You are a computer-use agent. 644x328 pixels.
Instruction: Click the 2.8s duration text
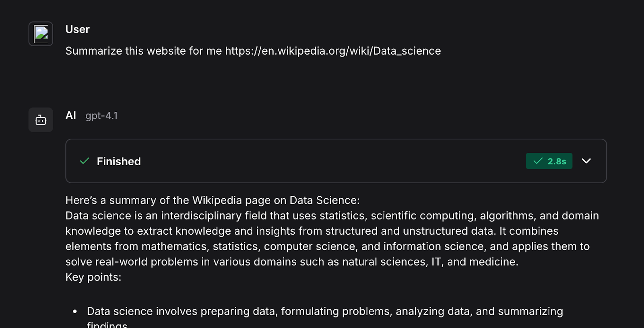click(x=557, y=161)
